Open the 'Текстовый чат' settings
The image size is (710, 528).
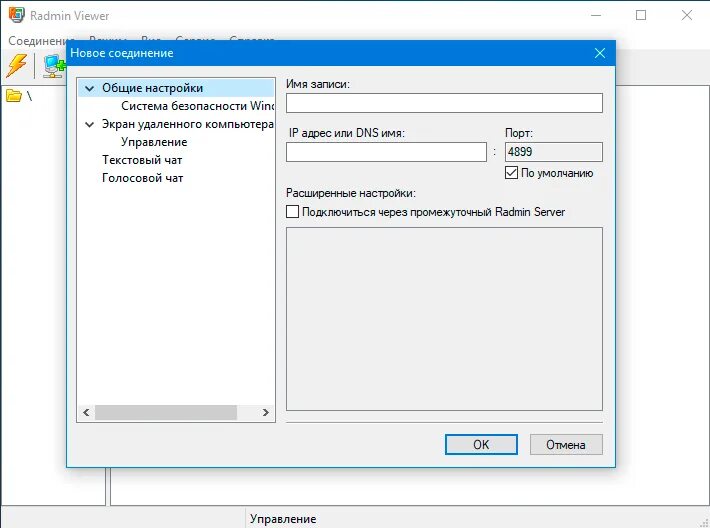142,160
